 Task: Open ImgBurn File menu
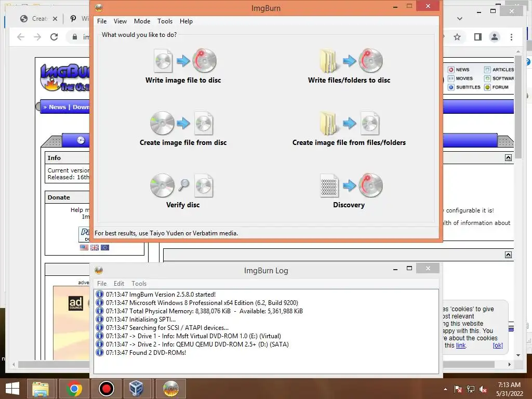coord(102,21)
